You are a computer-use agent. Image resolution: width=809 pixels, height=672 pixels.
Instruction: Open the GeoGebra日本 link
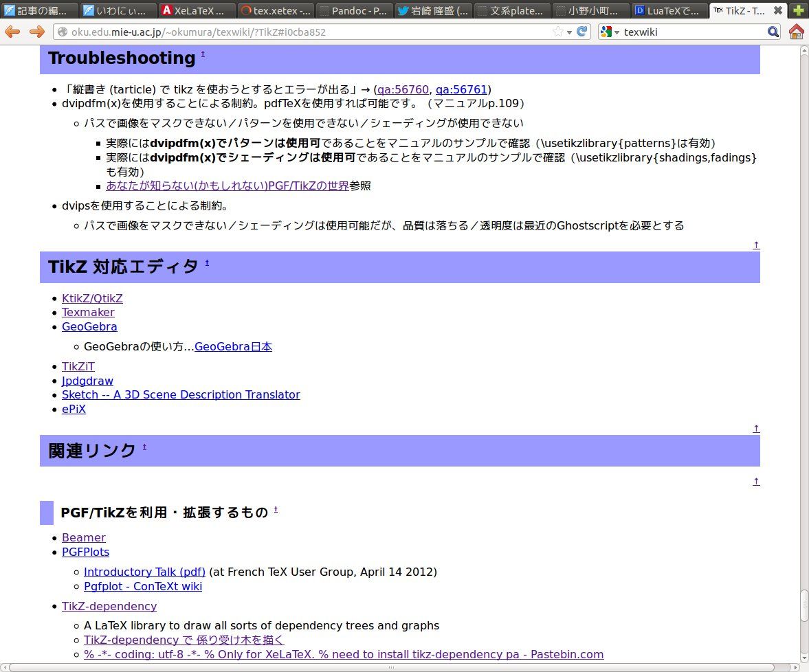[x=233, y=346]
